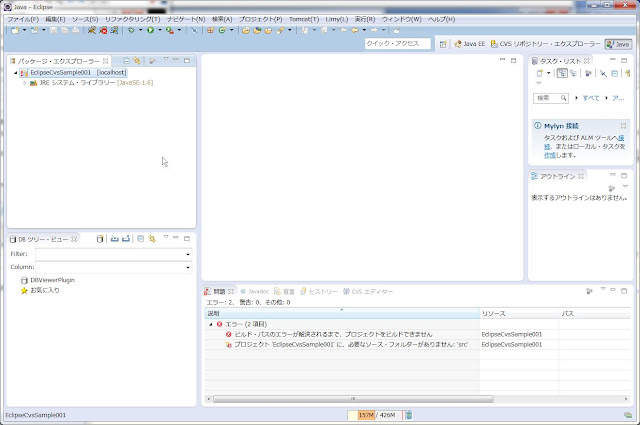Image resolution: width=640 pixels, height=425 pixels.
Task: Open the New file dropdown arrow
Action: (24, 30)
